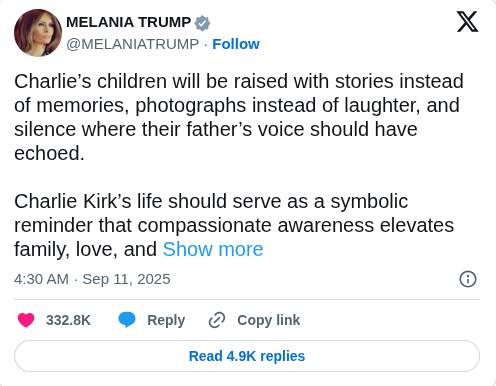
Task: Click the word echoed in the tweet
Action: coord(49,153)
